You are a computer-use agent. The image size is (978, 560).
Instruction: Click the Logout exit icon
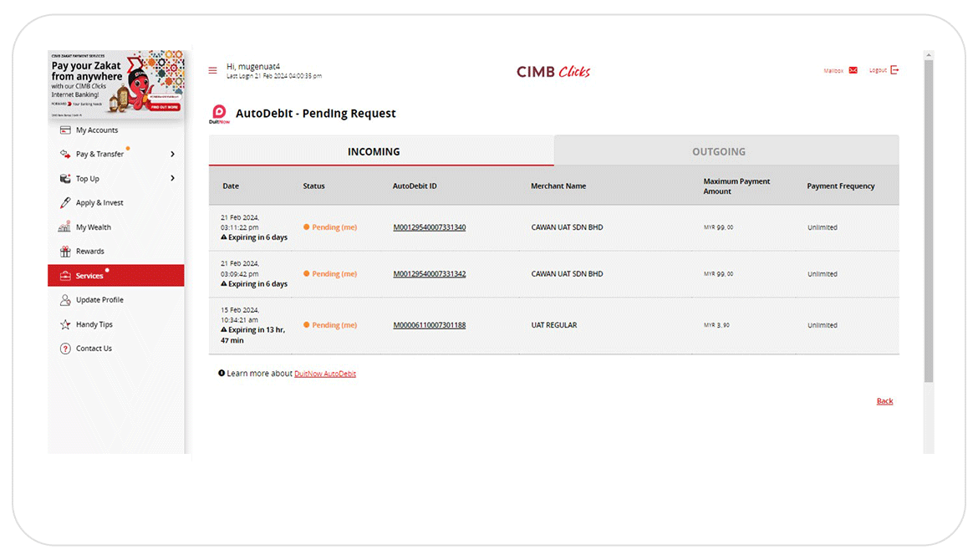[x=894, y=70]
